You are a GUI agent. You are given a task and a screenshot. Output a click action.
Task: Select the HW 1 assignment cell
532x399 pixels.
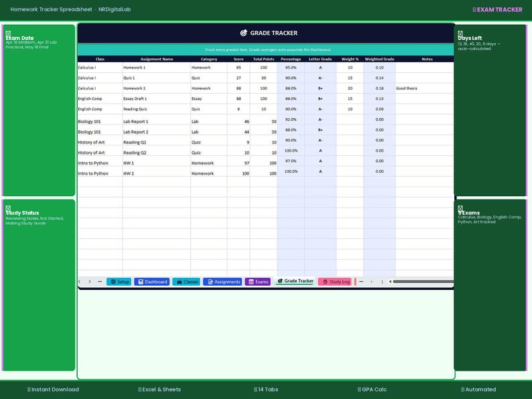[x=156, y=163]
